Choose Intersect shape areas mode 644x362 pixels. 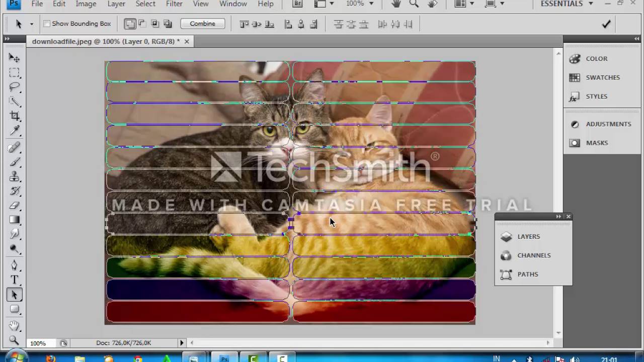155,24
